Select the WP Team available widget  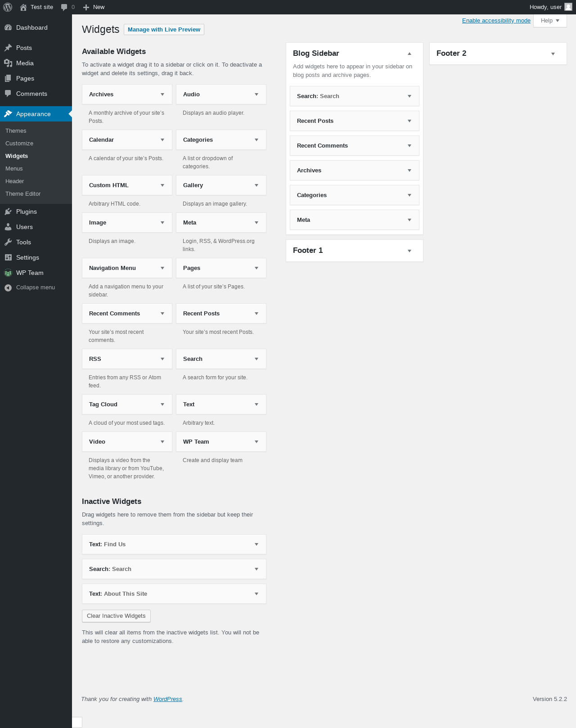(x=221, y=442)
